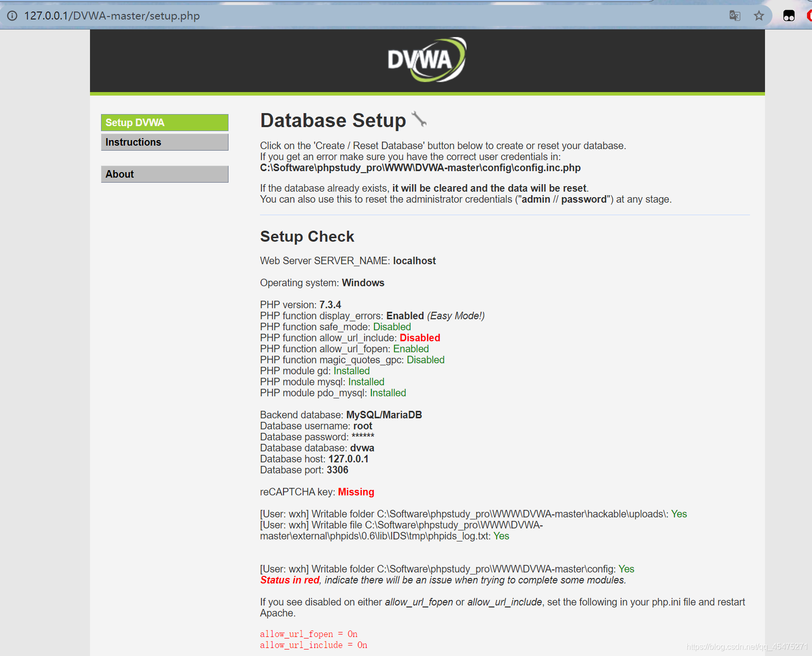The width and height of the screenshot is (812, 656).
Task: Click the Operating system Windows value
Action: pos(363,283)
